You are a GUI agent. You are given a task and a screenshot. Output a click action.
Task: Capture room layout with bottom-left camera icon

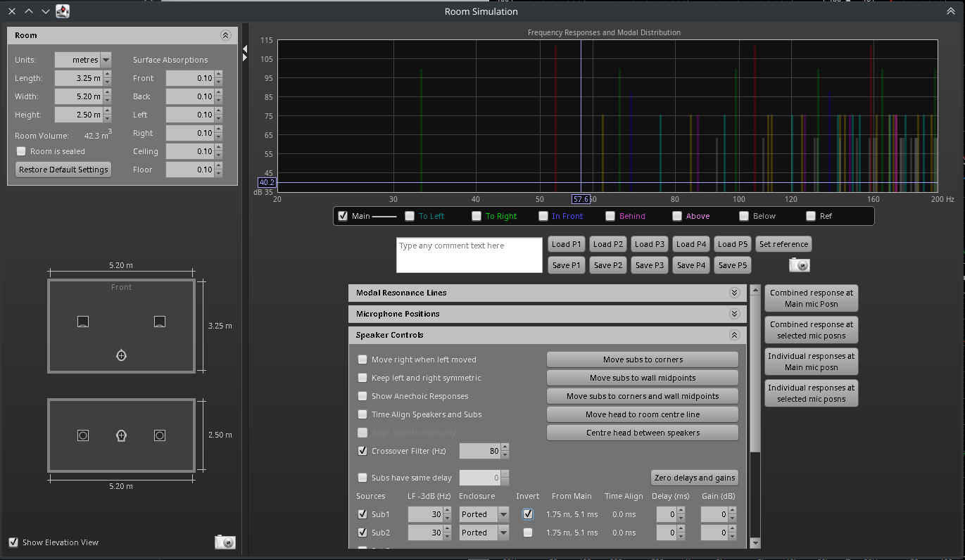click(x=225, y=542)
